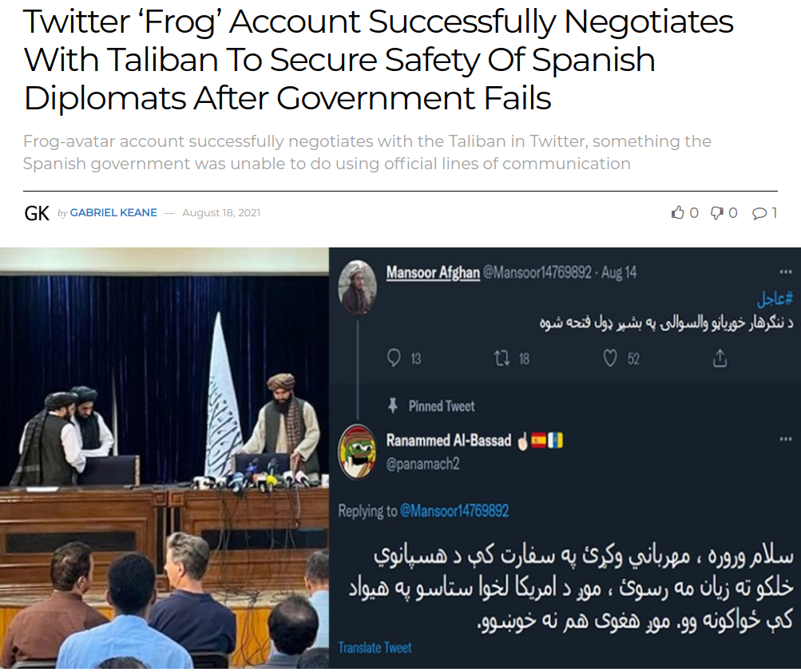
Task: Click the heart icon with 52 likes
Action: coord(610,358)
